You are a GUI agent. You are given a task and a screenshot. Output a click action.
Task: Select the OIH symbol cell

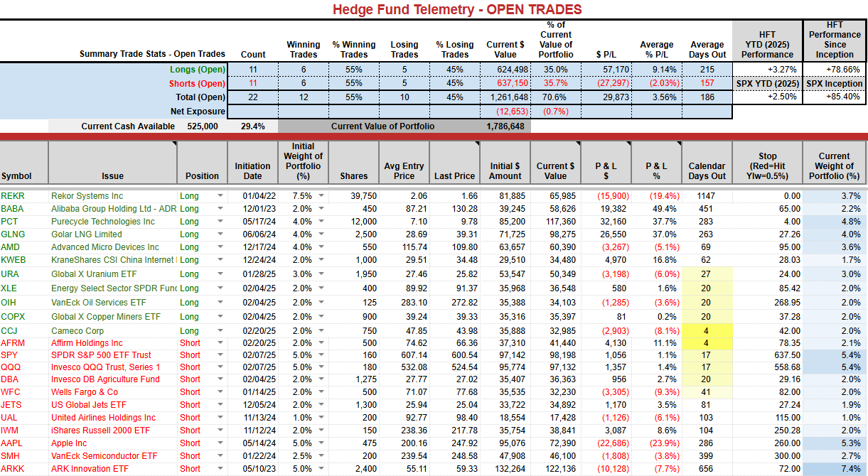point(24,303)
